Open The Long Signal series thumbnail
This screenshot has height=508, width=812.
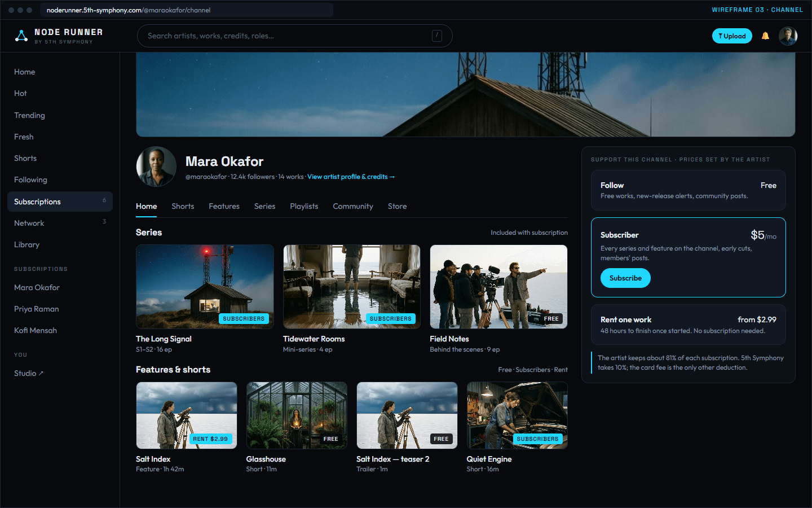(x=205, y=287)
